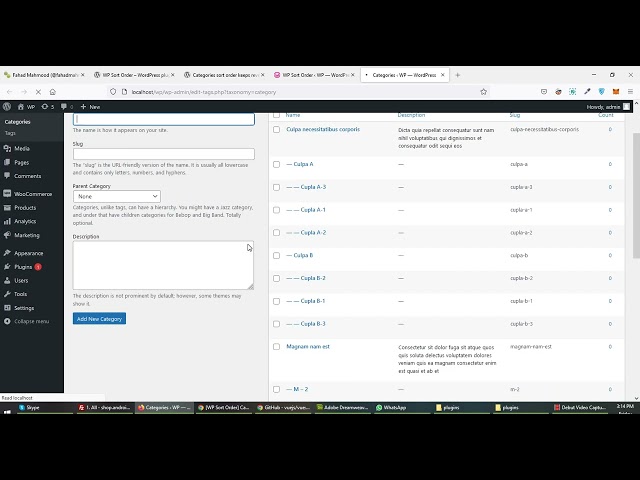Image resolution: width=640 pixels, height=480 pixels.
Task: Bookmark this page with star icon
Action: click(484, 92)
